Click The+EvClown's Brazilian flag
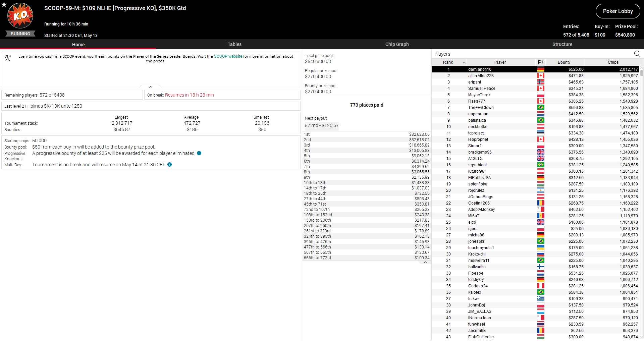Viewport: 644px width, 341px height. pos(540,108)
